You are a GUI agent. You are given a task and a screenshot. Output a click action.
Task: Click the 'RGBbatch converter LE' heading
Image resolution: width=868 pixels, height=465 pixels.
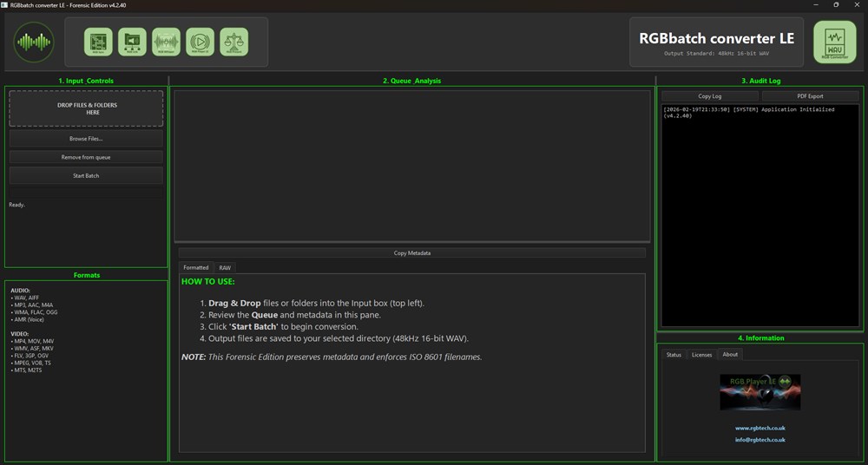(716, 38)
